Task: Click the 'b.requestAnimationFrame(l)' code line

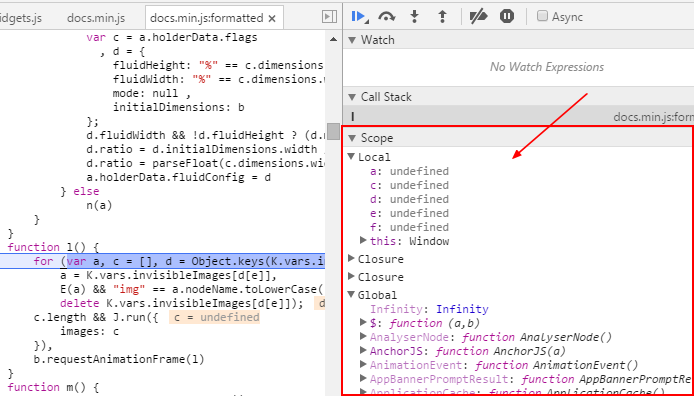Action: 119,359
